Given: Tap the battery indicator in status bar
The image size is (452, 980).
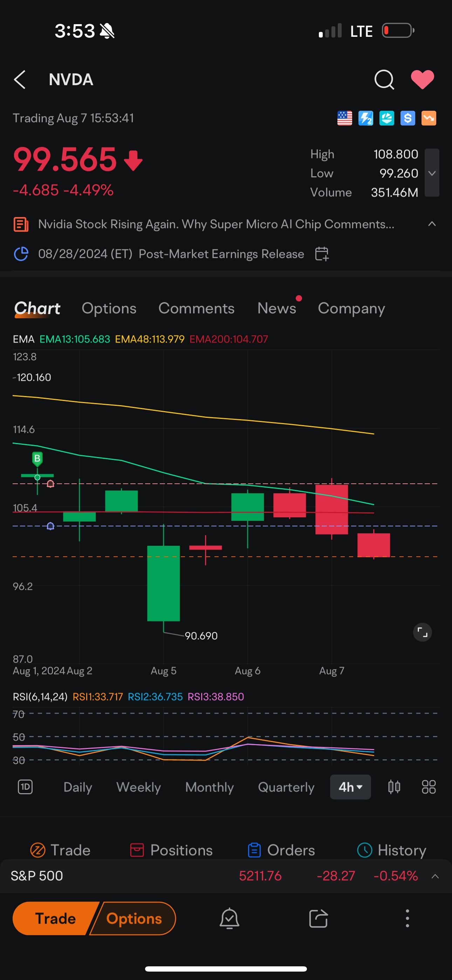Looking at the screenshot, I should coord(398,30).
